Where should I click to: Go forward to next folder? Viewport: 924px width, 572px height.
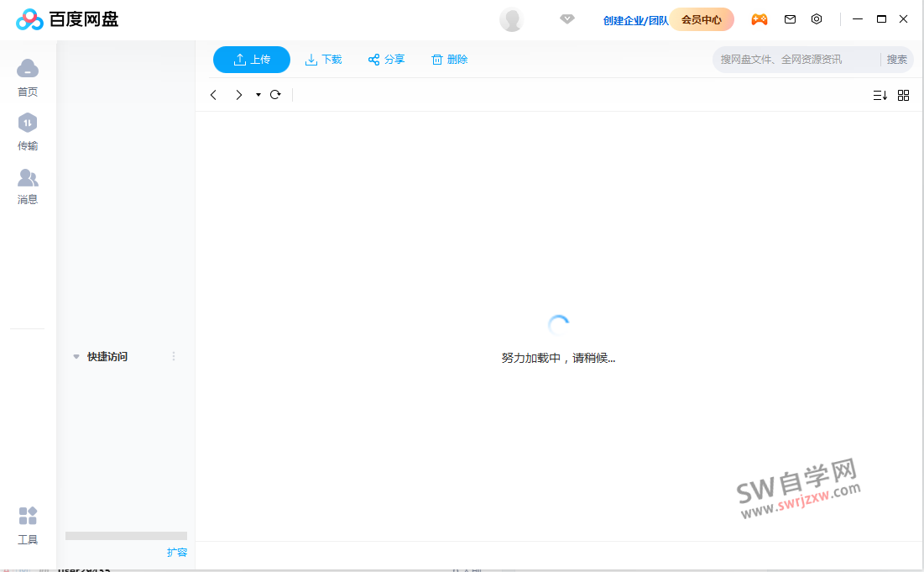pos(238,95)
